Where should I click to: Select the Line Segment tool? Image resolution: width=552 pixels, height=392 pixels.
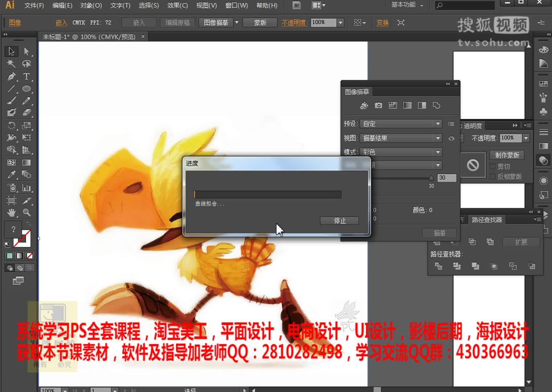point(11,89)
